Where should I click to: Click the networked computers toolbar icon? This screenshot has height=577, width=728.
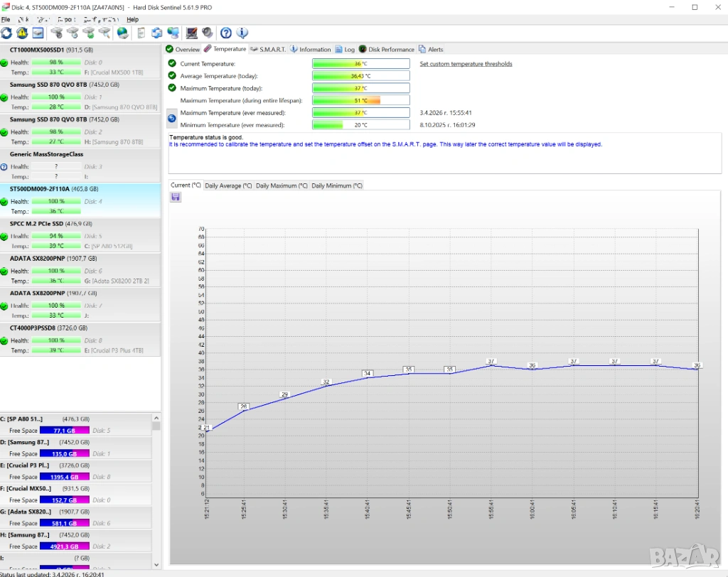[173, 33]
